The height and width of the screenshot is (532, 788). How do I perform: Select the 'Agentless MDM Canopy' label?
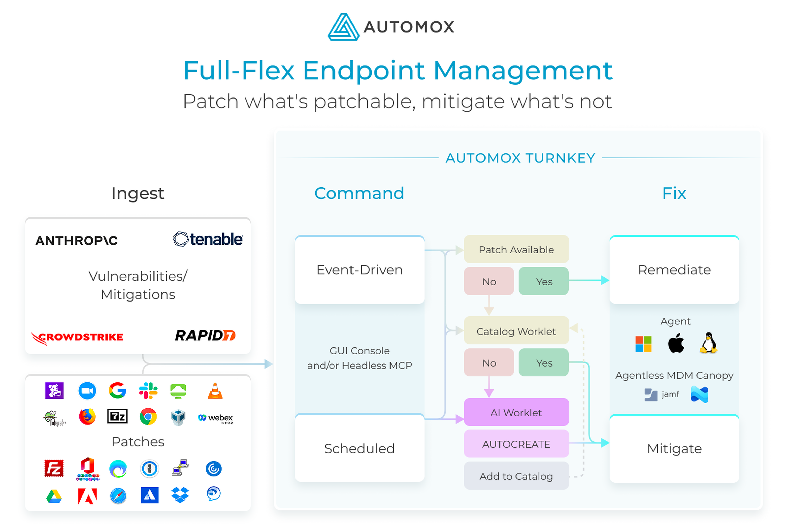674,376
